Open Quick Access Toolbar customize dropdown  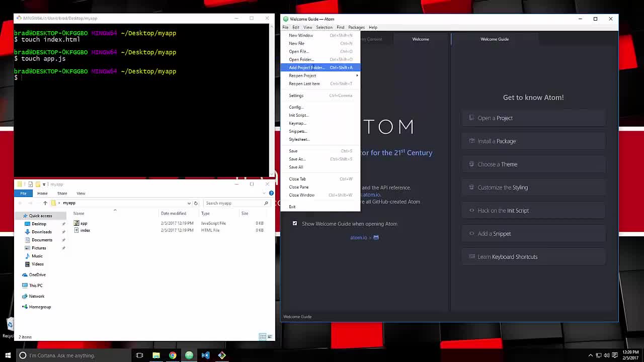coord(44,185)
